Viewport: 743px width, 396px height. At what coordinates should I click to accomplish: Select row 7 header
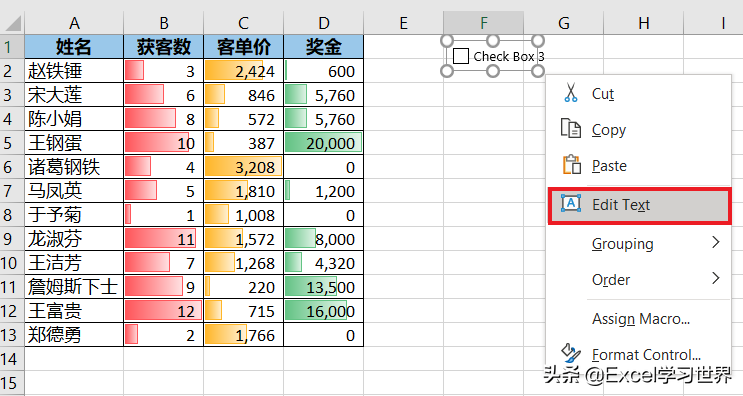point(12,190)
